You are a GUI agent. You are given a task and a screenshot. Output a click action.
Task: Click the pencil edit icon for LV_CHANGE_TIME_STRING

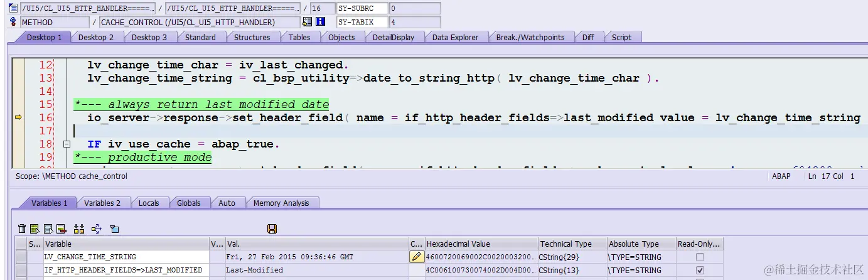[x=417, y=257]
